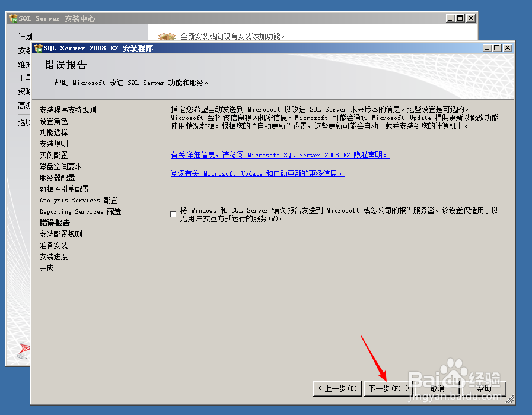Select the 安装配置规则 step
Image resolution: width=532 pixels, height=415 pixels.
[x=60, y=234]
